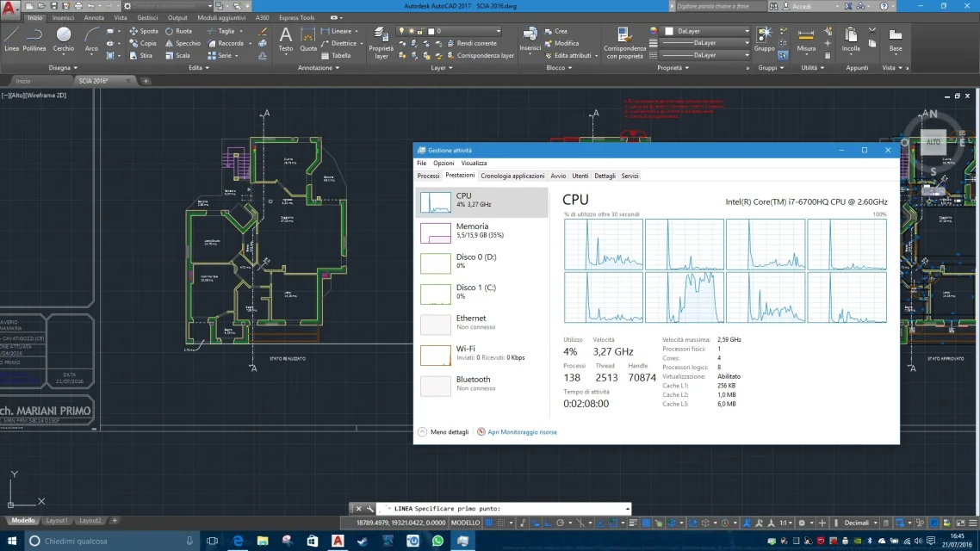Switch to the Inserisci ribbon tab
Viewport: 980px width, 551px height.
pyautogui.click(x=63, y=17)
